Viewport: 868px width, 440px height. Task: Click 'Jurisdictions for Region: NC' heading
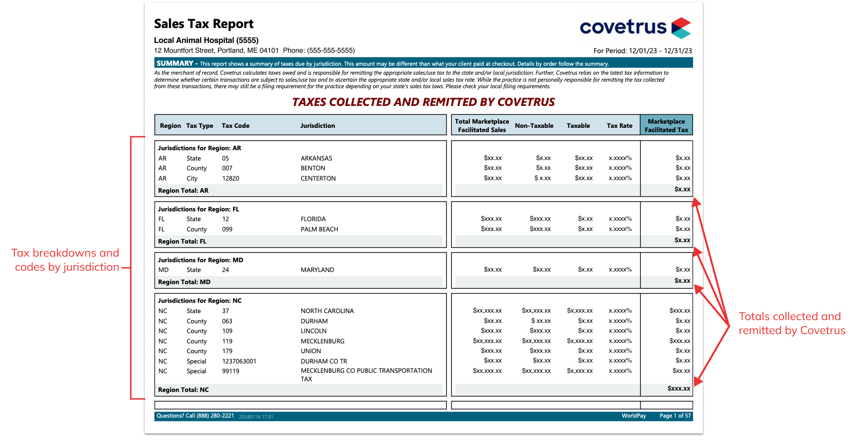coord(200,300)
